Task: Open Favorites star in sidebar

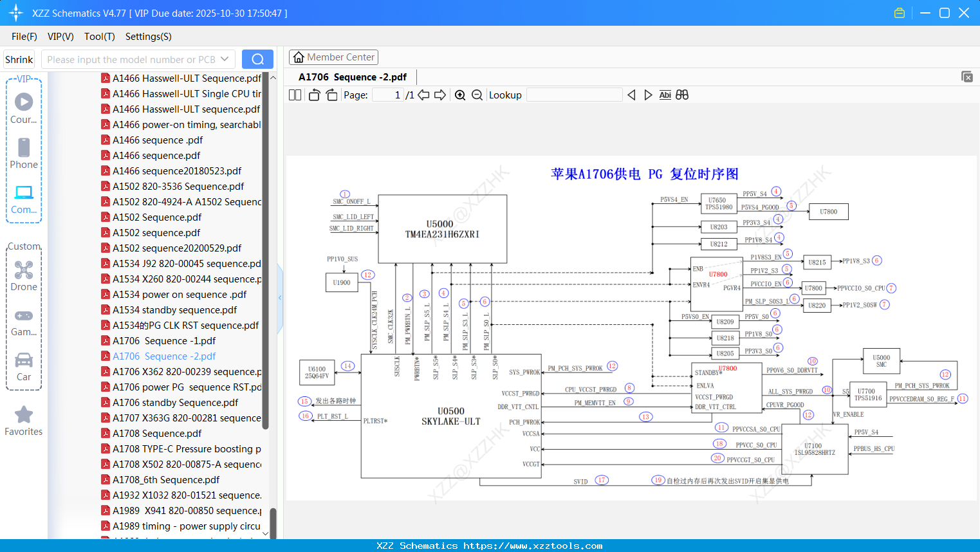Action: (x=24, y=421)
